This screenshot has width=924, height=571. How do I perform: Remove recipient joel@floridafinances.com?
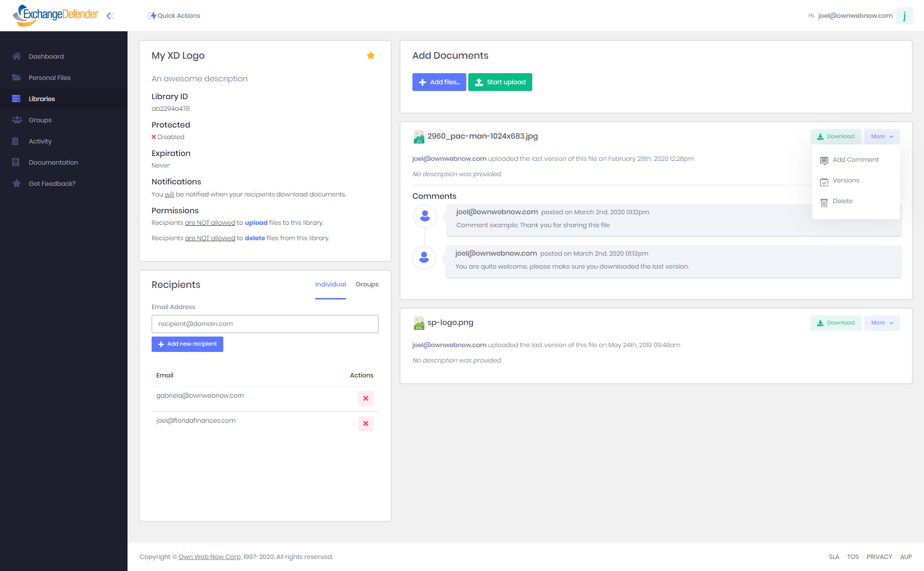point(365,423)
